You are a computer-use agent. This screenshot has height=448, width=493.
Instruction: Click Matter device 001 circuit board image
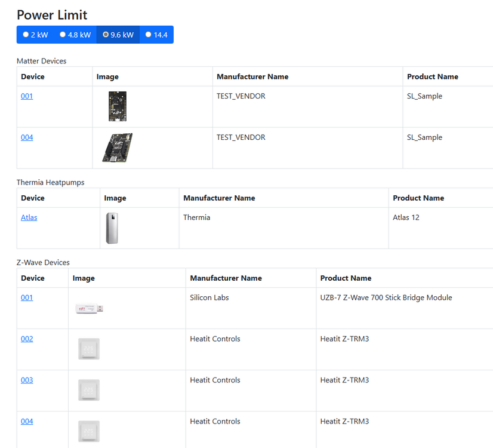pyautogui.click(x=117, y=106)
